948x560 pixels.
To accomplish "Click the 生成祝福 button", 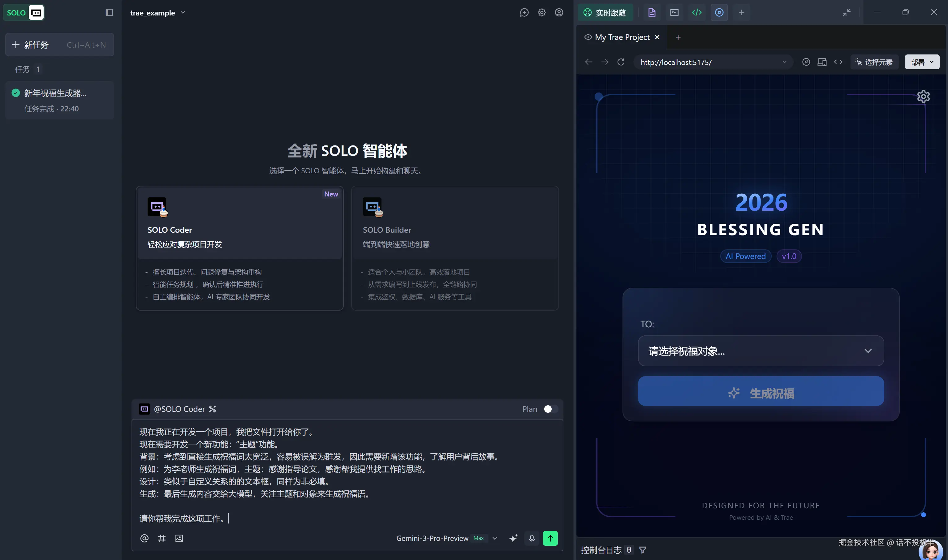I will [x=761, y=393].
